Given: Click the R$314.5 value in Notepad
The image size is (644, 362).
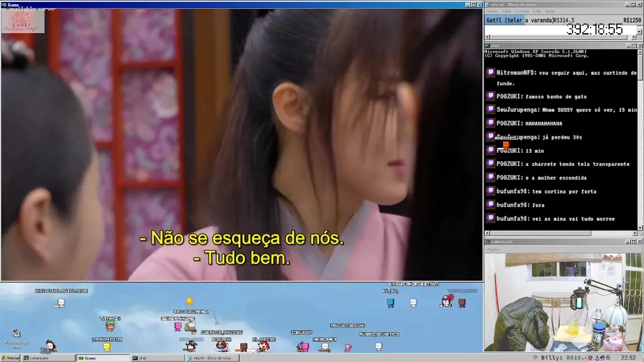Looking at the screenshot, I should coord(563,20).
